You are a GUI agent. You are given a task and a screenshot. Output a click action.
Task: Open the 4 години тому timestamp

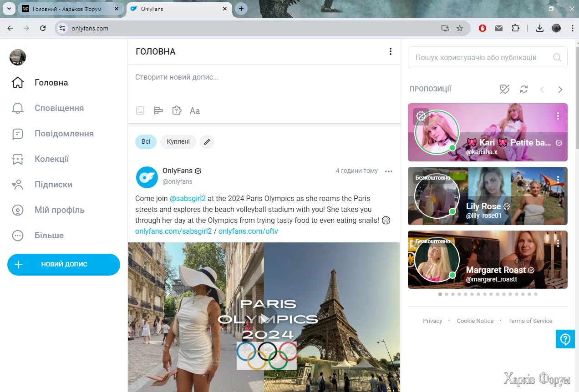(357, 171)
